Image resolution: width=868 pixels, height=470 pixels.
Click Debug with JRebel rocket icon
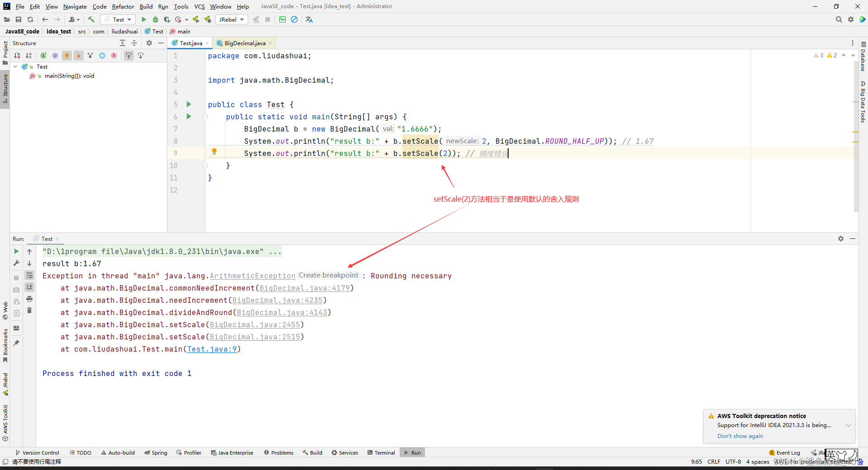point(208,19)
